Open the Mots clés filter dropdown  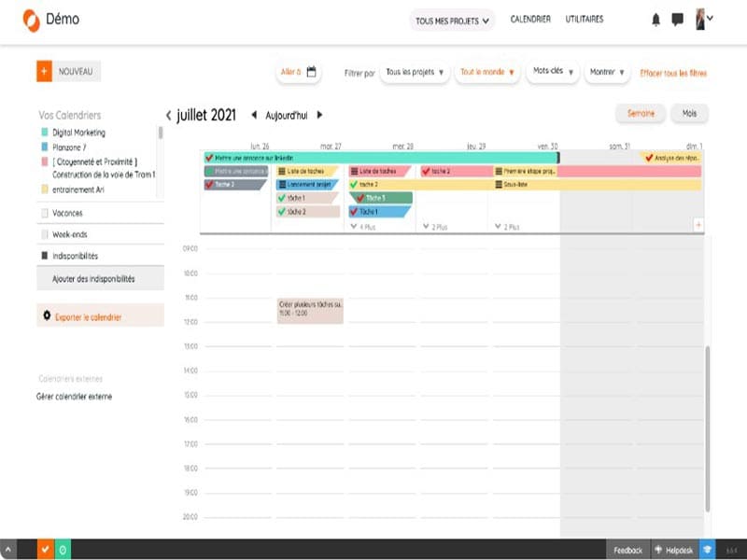click(x=553, y=72)
